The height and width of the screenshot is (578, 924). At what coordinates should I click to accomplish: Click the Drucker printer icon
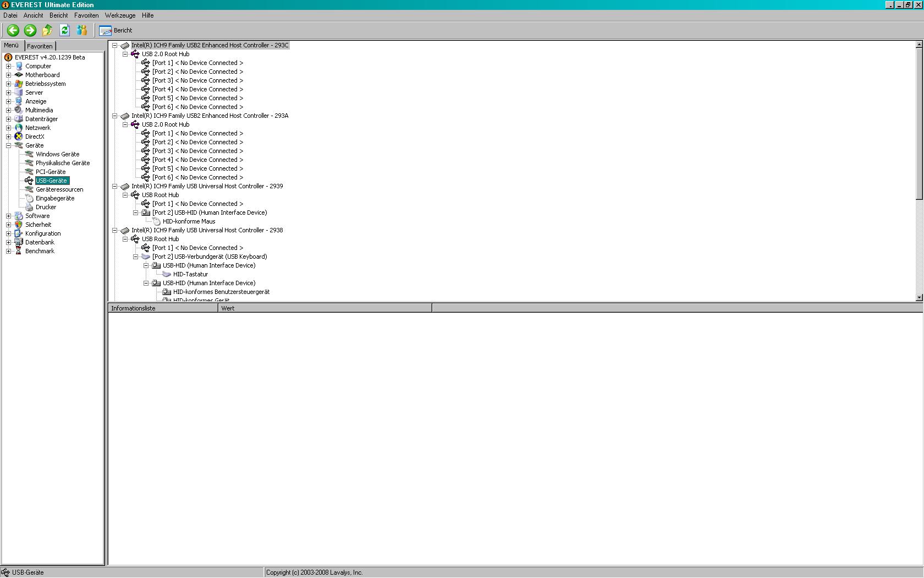pyautogui.click(x=29, y=207)
